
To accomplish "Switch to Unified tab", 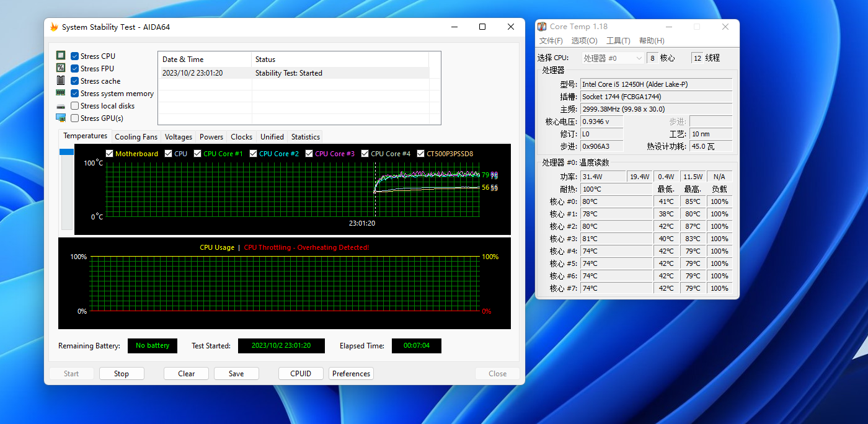I will [272, 137].
